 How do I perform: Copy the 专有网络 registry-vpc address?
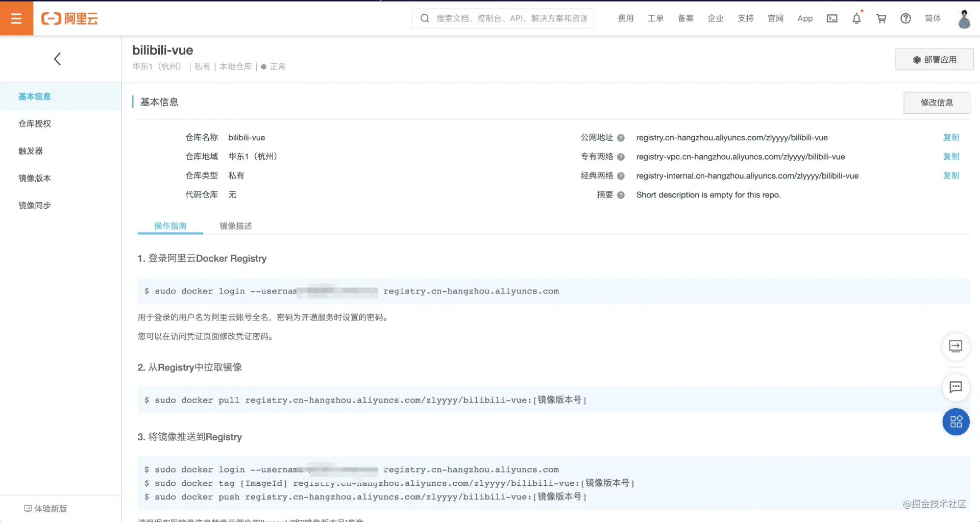(951, 156)
